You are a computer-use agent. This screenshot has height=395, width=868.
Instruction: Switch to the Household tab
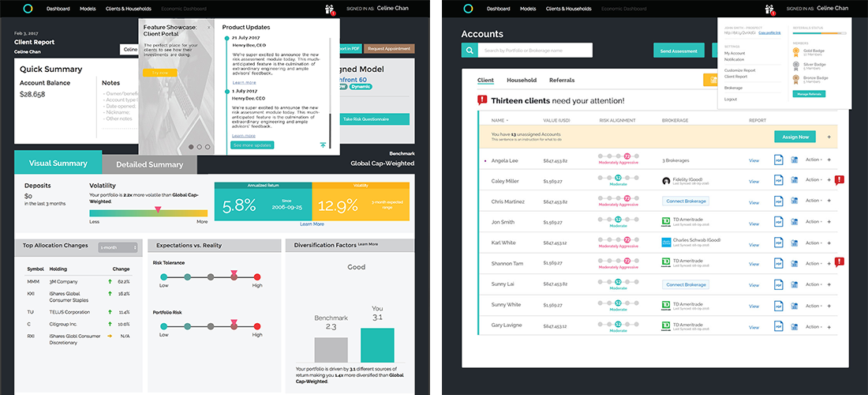[521, 80]
